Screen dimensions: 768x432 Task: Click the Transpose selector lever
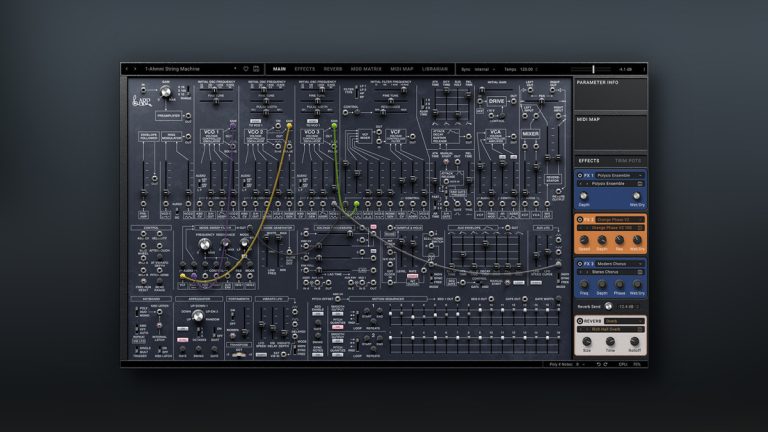(x=239, y=355)
